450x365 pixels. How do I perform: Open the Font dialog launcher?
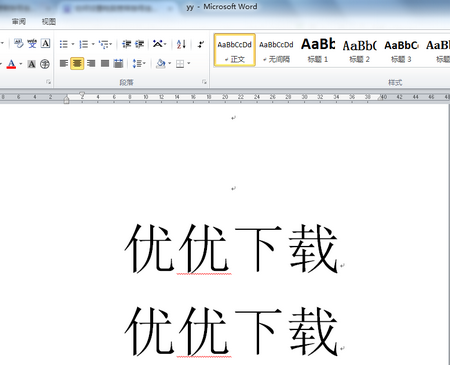coord(48,82)
